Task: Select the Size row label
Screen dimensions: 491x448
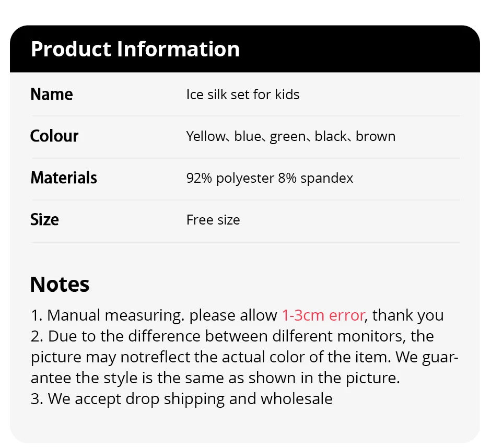Action: point(44,220)
